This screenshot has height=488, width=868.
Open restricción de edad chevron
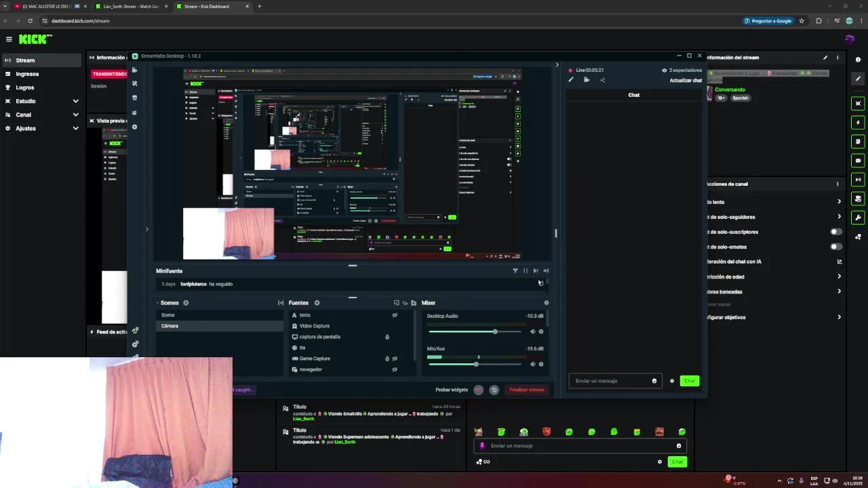pos(839,277)
